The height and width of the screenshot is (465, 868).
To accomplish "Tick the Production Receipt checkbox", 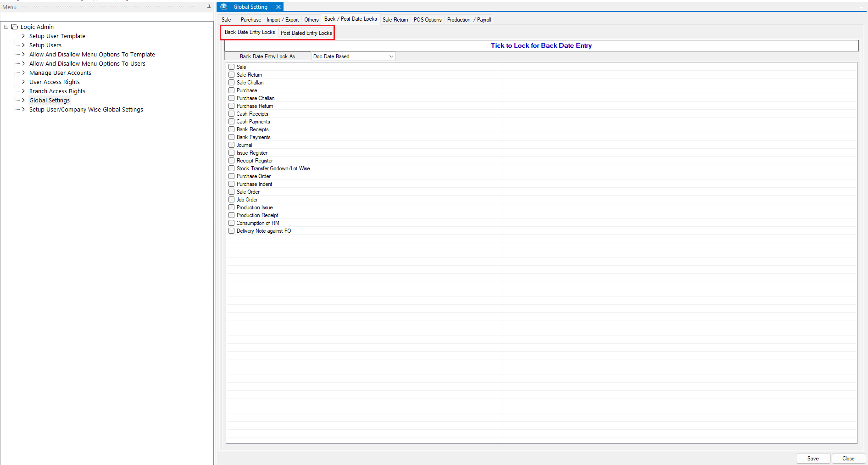I will 232,215.
